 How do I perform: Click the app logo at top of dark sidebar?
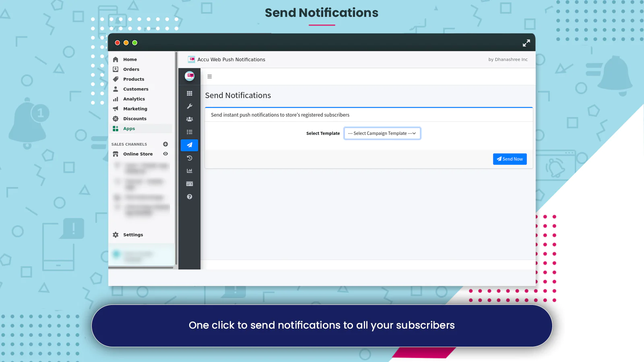pos(190,76)
